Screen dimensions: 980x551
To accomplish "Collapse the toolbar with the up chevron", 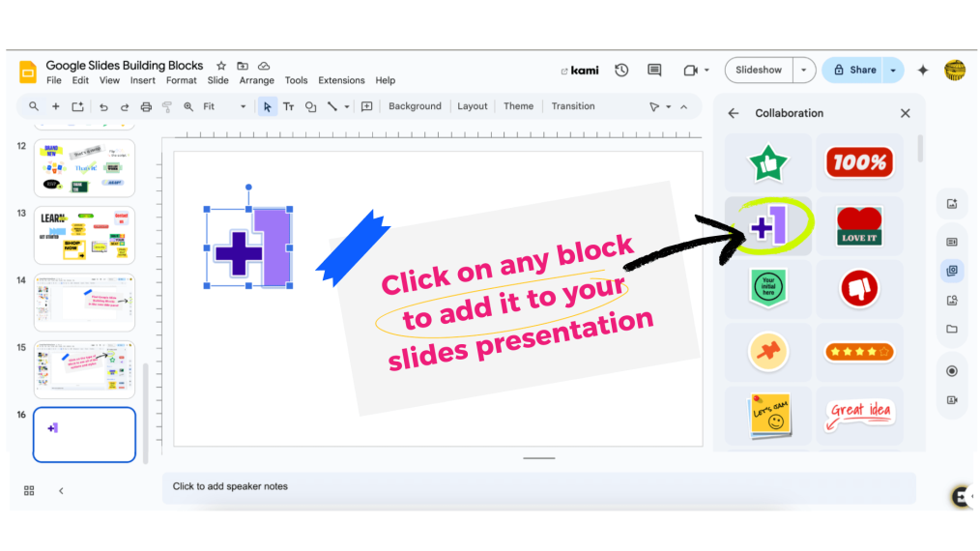I will point(683,107).
